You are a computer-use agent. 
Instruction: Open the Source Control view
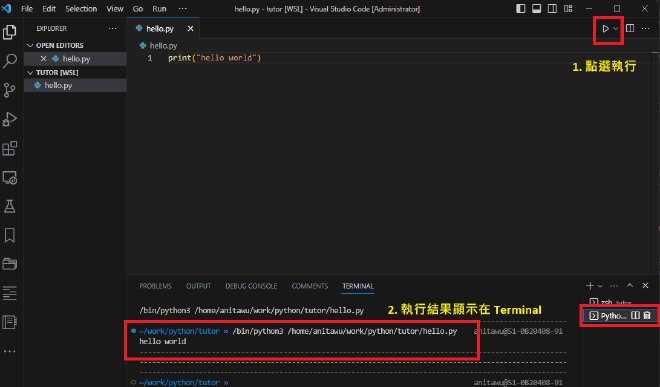(10, 90)
